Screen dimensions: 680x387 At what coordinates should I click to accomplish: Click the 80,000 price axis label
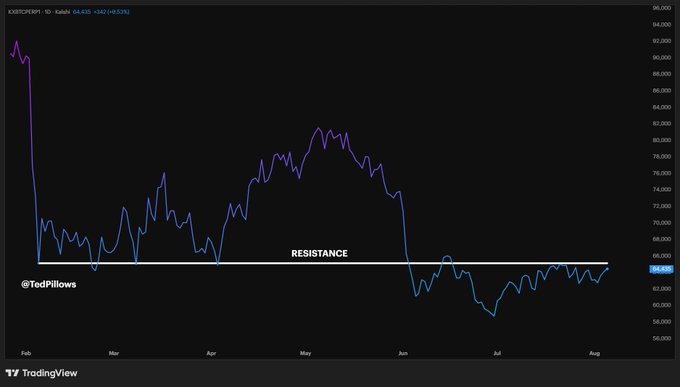pyautogui.click(x=662, y=140)
